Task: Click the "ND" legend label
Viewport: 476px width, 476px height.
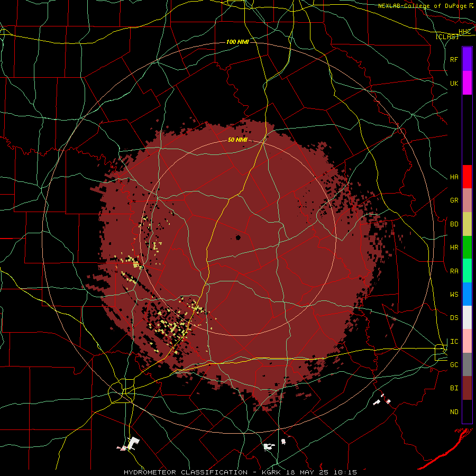Action: click(x=454, y=412)
